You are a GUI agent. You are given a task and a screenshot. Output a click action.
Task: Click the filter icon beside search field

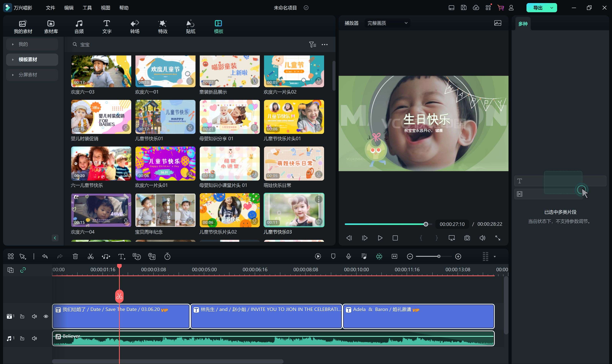coord(312,45)
